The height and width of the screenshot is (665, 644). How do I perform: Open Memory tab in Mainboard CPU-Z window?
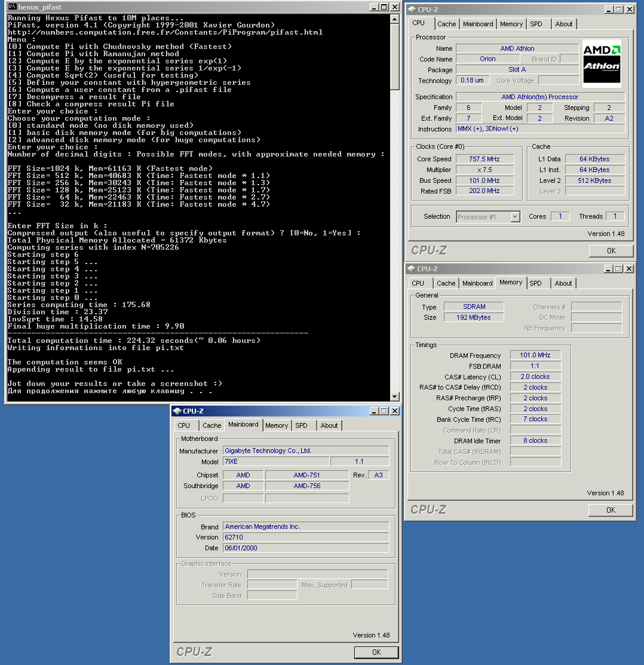click(x=277, y=425)
